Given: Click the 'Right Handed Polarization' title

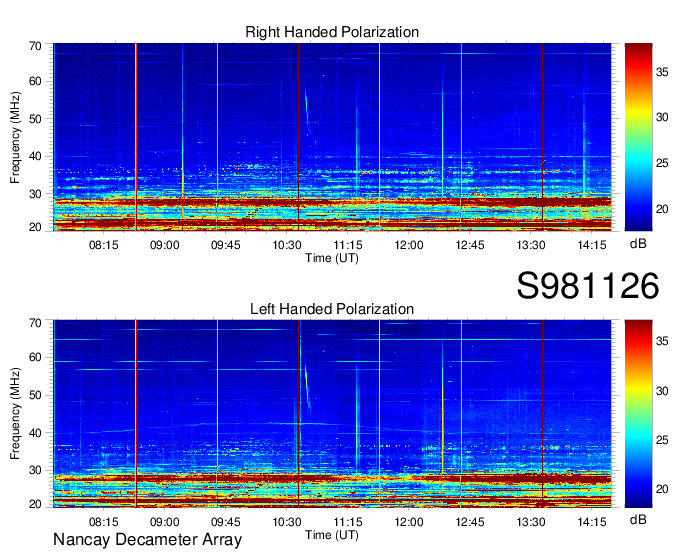Looking at the screenshot, I should [x=332, y=32].
